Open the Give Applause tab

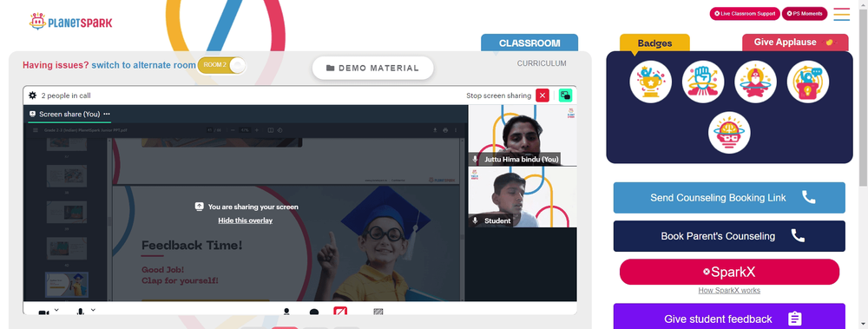click(794, 42)
